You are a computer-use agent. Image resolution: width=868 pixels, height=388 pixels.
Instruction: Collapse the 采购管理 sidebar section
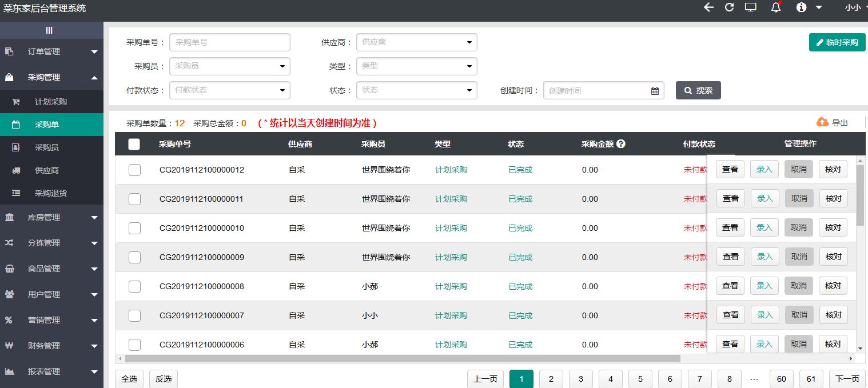(51, 77)
